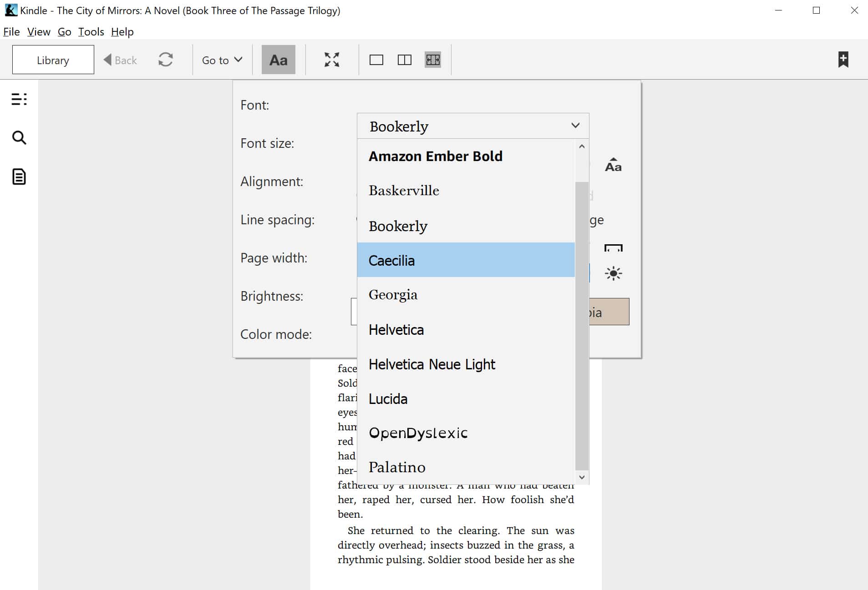
Task: Open the Help menu
Action: [x=122, y=32]
